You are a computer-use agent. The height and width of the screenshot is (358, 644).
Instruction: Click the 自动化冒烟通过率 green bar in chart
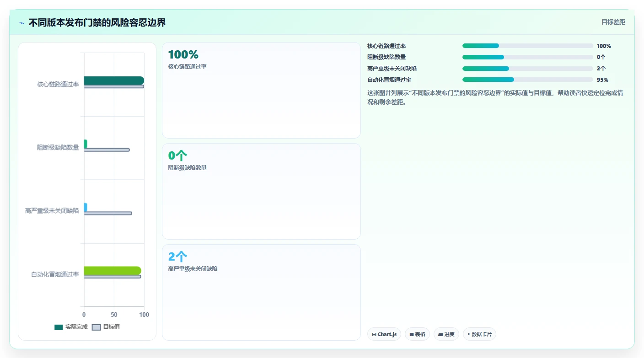click(x=113, y=271)
